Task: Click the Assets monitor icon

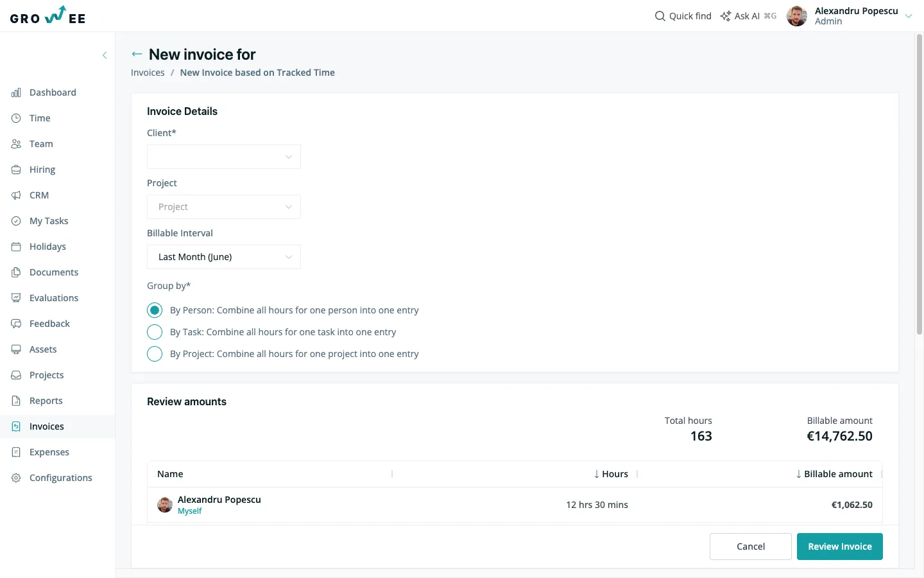Action: pyautogui.click(x=16, y=349)
